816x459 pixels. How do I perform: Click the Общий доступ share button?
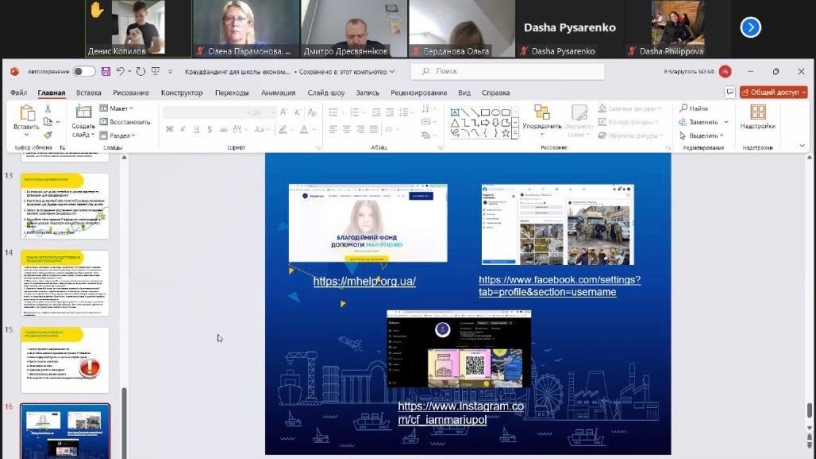point(773,92)
